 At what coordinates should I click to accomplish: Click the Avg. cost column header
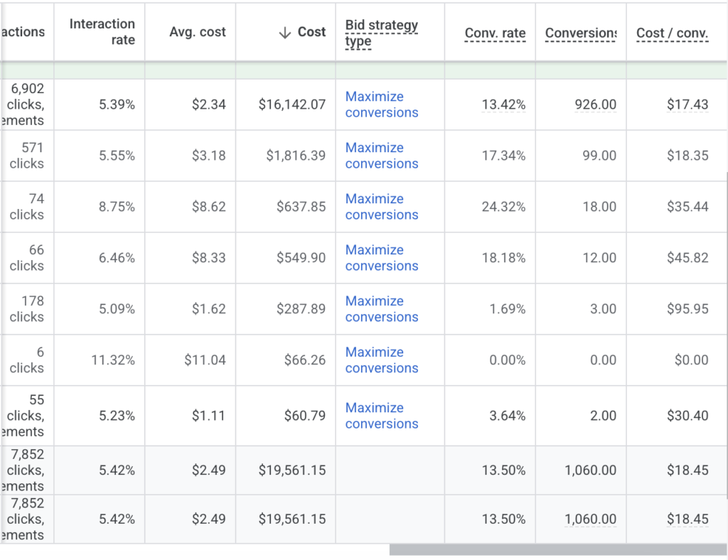pyautogui.click(x=198, y=32)
